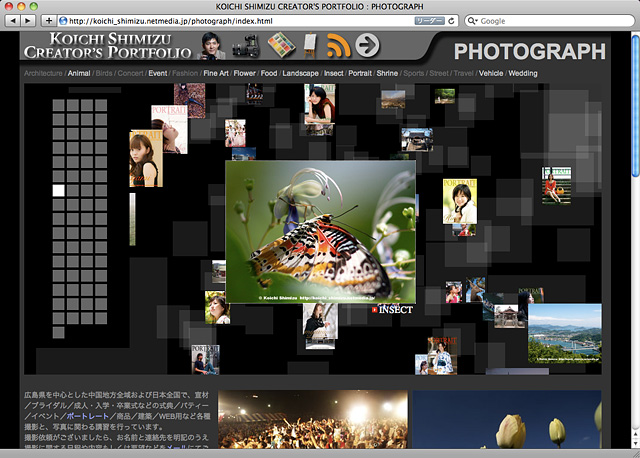Click the red play icon beside INSECT
The image size is (640, 458).
(x=375, y=310)
